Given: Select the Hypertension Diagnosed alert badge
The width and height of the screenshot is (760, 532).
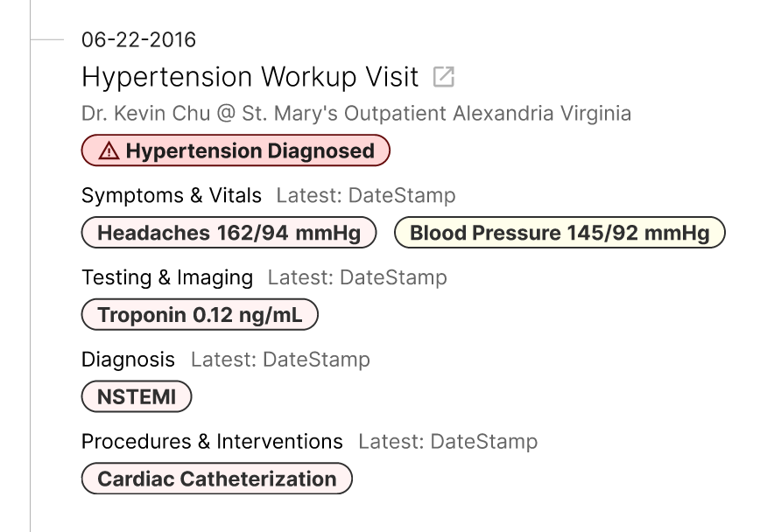Looking at the screenshot, I should click(x=235, y=151).
